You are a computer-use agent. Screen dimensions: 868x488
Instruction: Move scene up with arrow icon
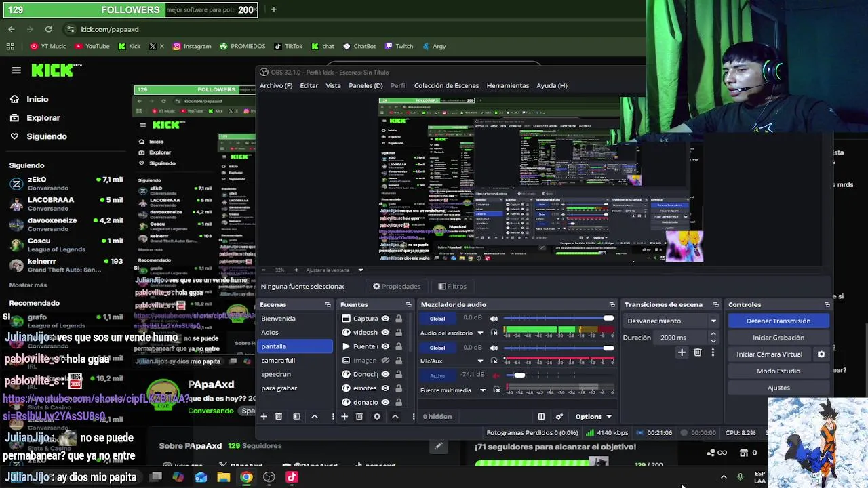coord(314,416)
